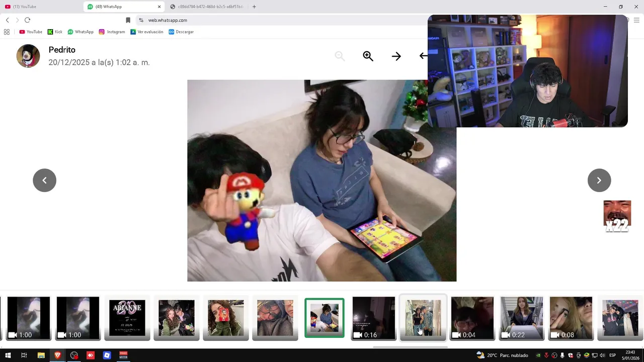Open the Windows Start menu

point(8,355)
